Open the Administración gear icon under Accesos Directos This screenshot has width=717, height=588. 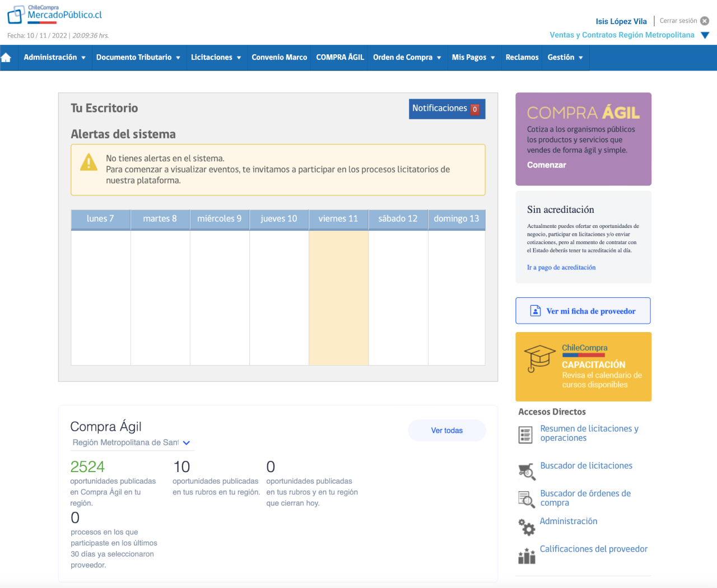526,527
